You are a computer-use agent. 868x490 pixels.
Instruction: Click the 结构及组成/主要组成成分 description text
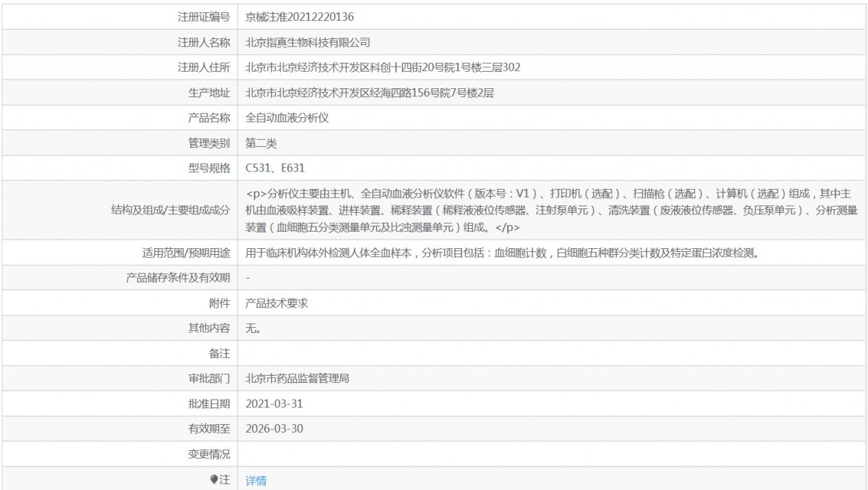click(x=551, y=211)
